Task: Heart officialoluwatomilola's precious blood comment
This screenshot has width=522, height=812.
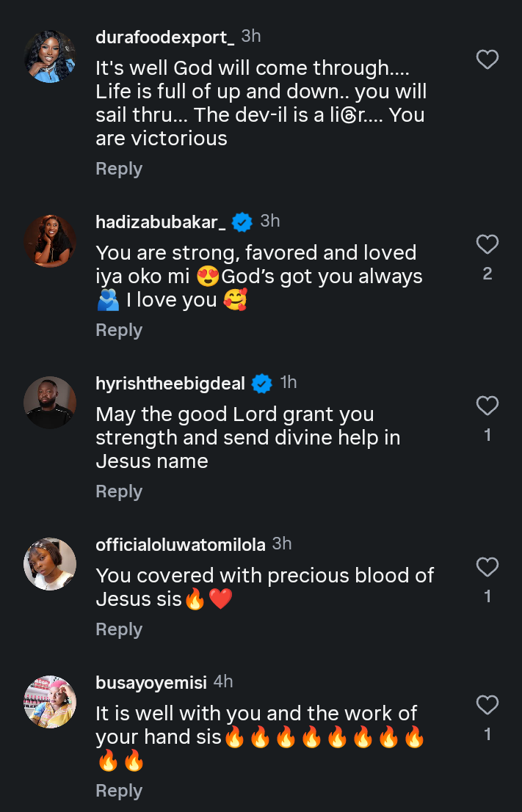Action: (x=487, y=567)
